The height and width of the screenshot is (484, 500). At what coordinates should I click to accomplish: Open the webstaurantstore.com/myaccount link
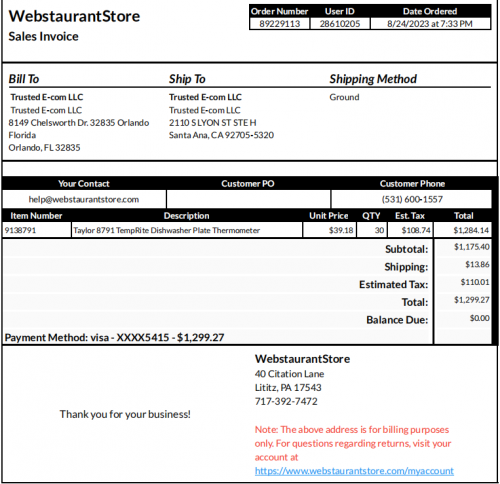[x=354, y=471]
